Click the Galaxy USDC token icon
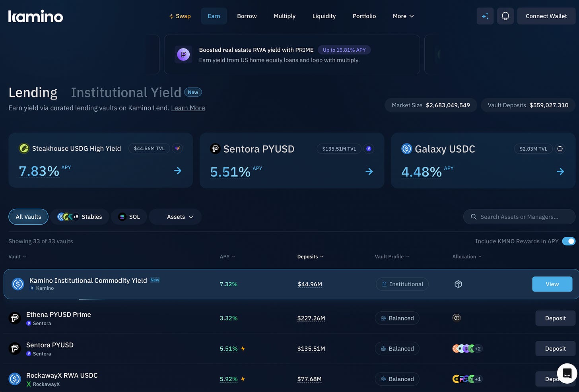 (x=406, y=149)
